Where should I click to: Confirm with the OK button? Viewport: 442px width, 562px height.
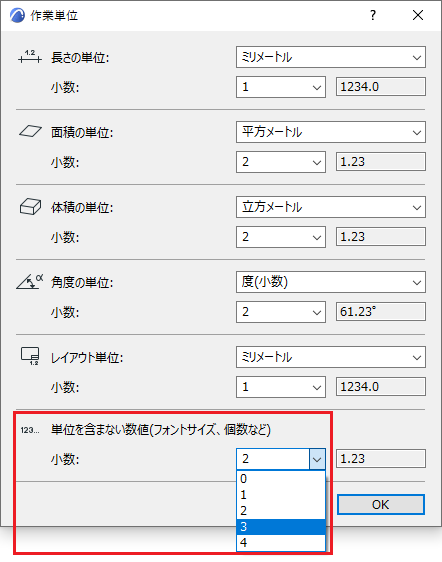tap(381, 505)
